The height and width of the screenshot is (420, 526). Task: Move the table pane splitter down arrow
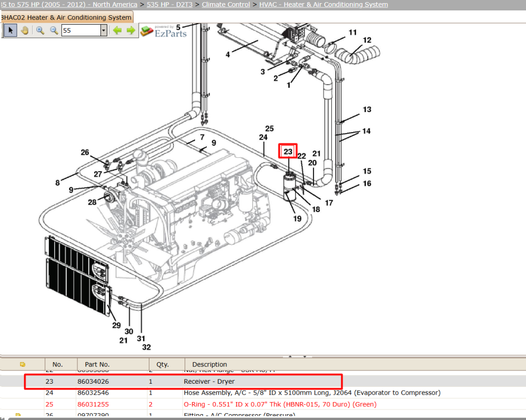pyautogui.click(x=305, y=356)
